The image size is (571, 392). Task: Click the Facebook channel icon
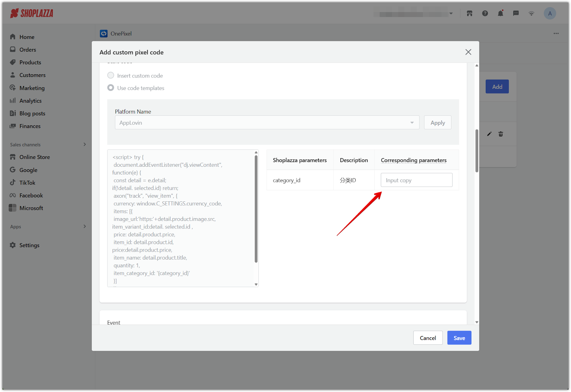point(13,195)
